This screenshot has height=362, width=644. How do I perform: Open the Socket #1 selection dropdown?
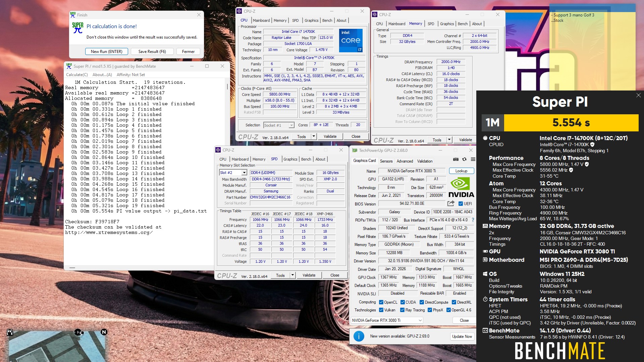[291, 125]
